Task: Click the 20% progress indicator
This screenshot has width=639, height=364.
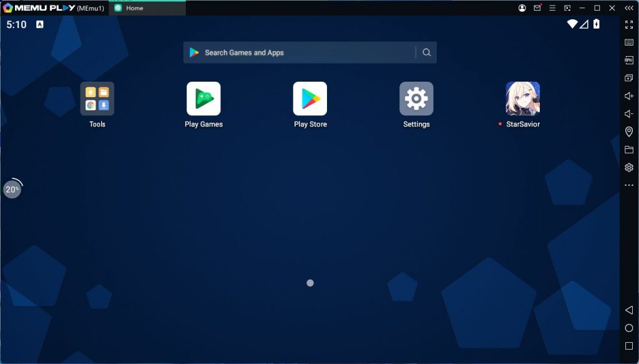Action: [x=12, y=189]
